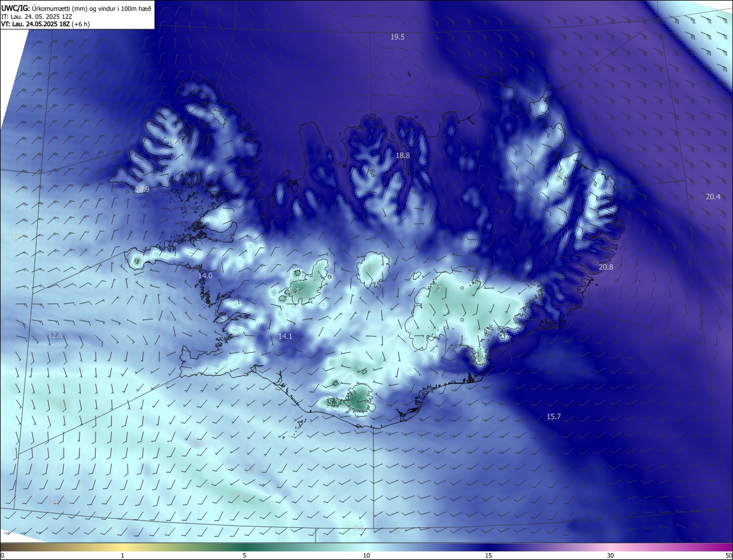Click the 20.8 value on the east coast
Screen dimensions: 733x560
[x=606, y=267]
